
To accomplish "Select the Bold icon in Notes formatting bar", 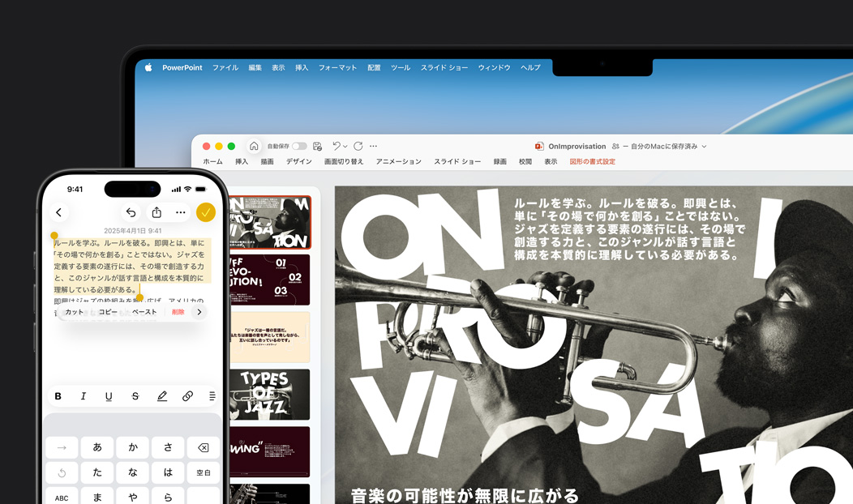I will [x=58, y=396].
